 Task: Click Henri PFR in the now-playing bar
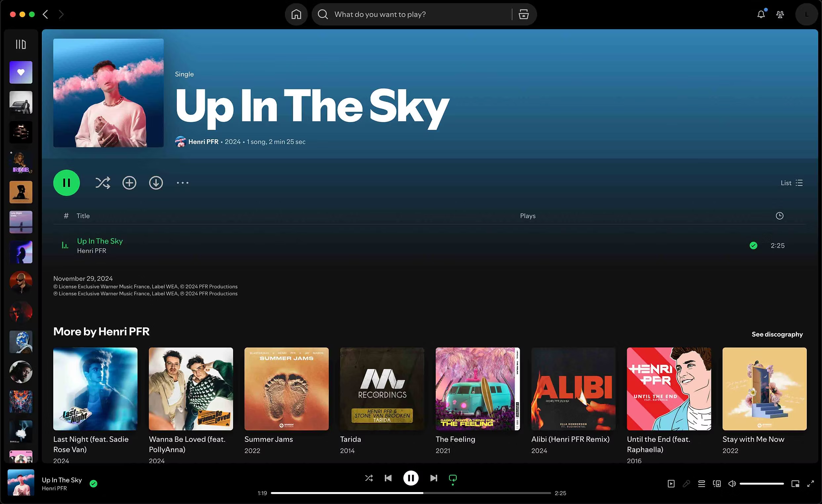coord(54,488)
